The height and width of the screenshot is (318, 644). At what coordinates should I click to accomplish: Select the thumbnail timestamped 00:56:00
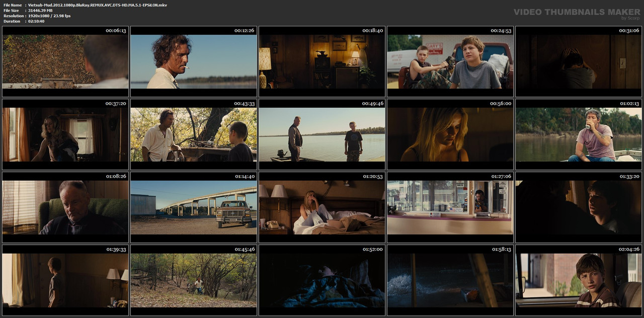[x=450, y=134]
